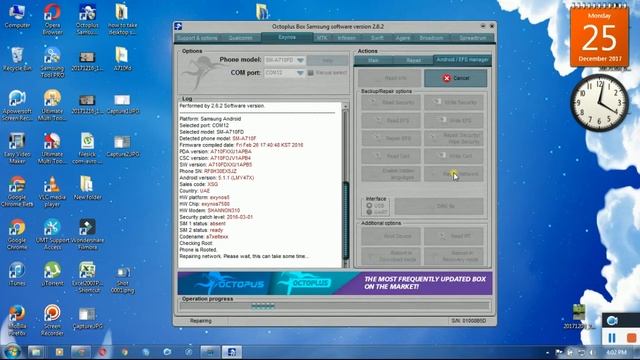Open the Opera Browser desktop shortcut
The width and height of the screenshot is (640, 360).
[52, 19]
